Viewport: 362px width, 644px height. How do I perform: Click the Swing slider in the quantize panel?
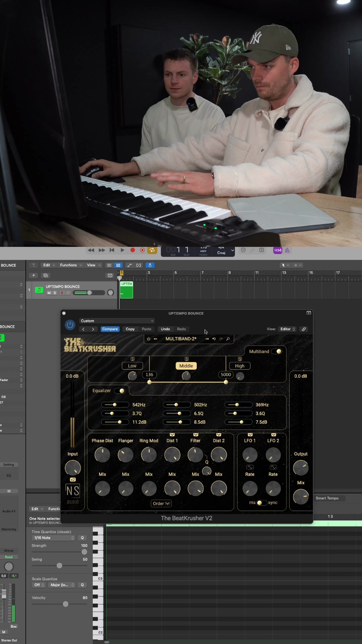(59, 566)
